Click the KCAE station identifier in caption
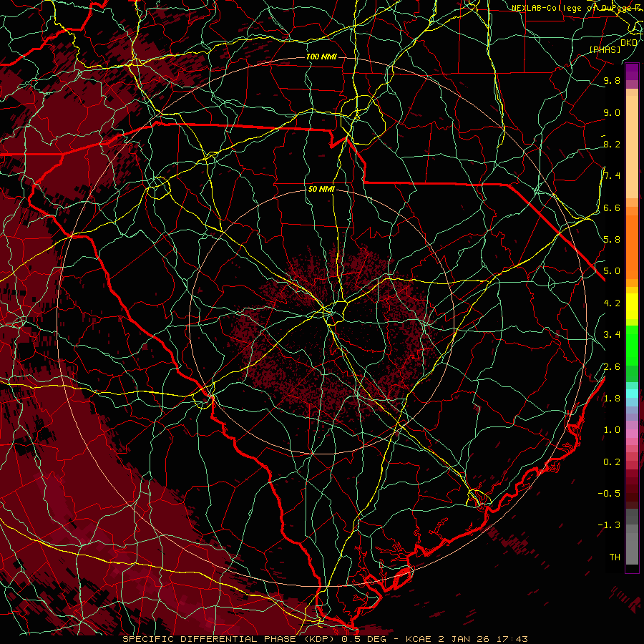 click(418, 639)
